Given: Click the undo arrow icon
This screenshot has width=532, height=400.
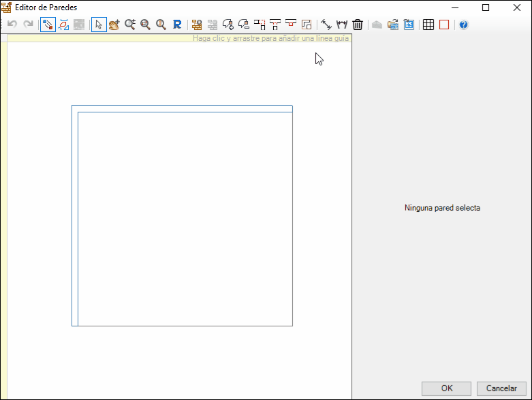Looking at the screenshot, I should click(x=12, y=25).
